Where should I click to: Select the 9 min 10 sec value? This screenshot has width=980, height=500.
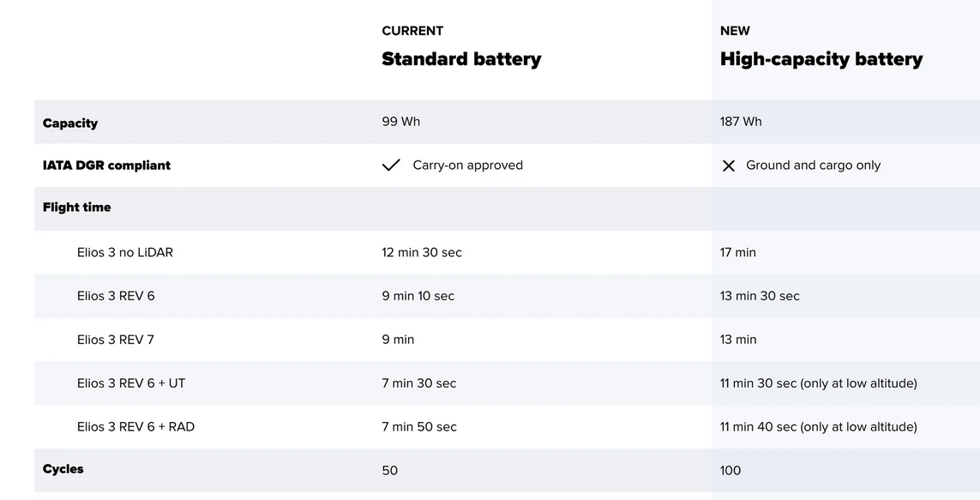418,296
